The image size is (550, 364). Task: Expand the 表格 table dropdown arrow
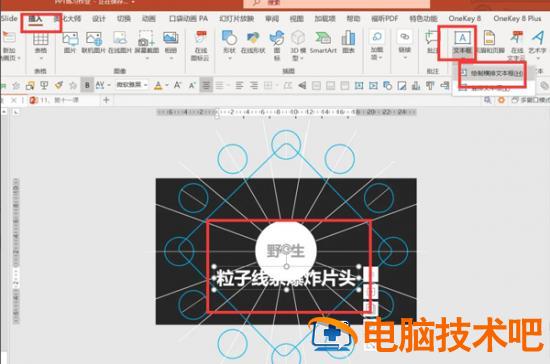(41, 58)
